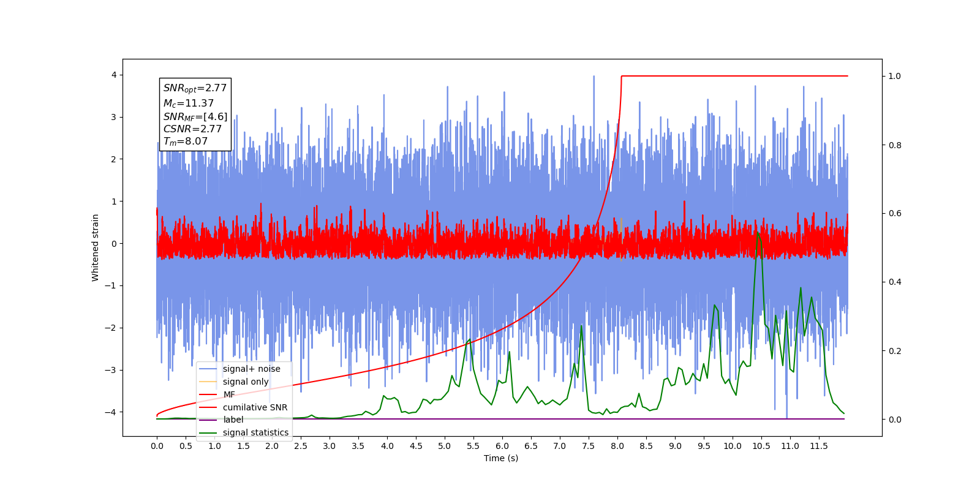Click the 2 tick on the strain axis
Image resolution: width=980 pixels, height=490 pixels.
(x=114, y=159)
